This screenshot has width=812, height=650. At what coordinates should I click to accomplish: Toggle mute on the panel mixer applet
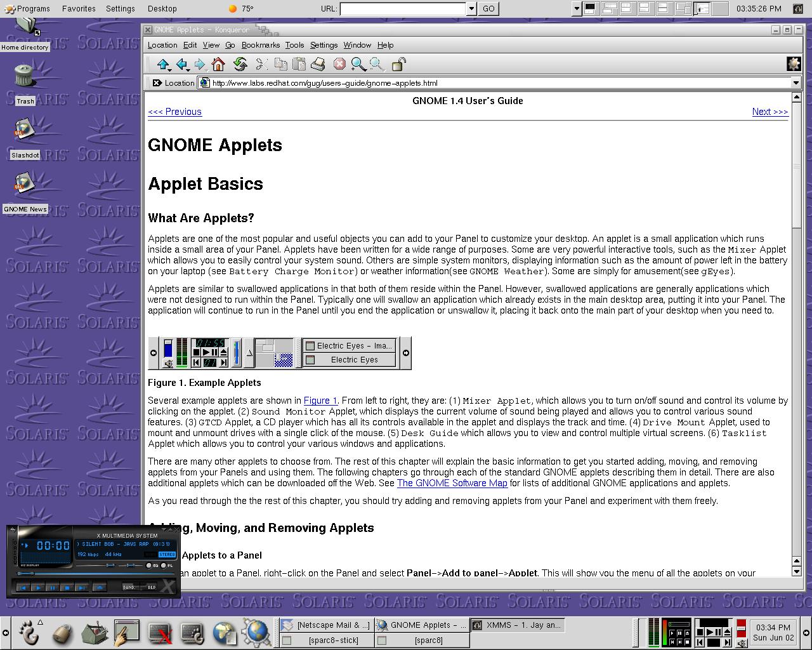[x=741, y=643]
